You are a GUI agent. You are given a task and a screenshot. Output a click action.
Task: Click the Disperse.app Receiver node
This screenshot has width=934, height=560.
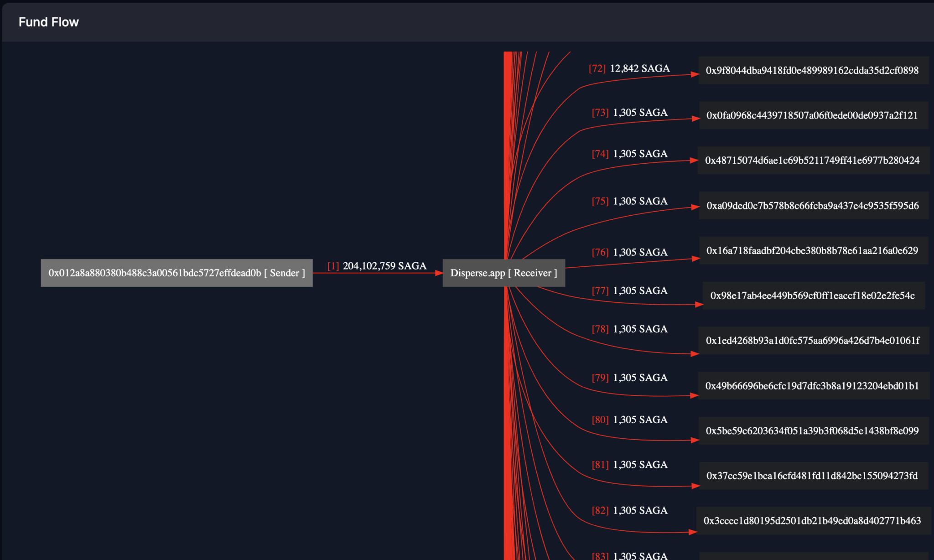click(x=503, y=273)
